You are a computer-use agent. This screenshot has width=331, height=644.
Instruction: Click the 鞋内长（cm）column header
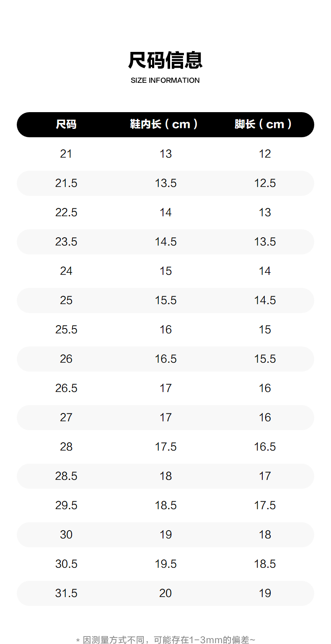click(165, 124)
